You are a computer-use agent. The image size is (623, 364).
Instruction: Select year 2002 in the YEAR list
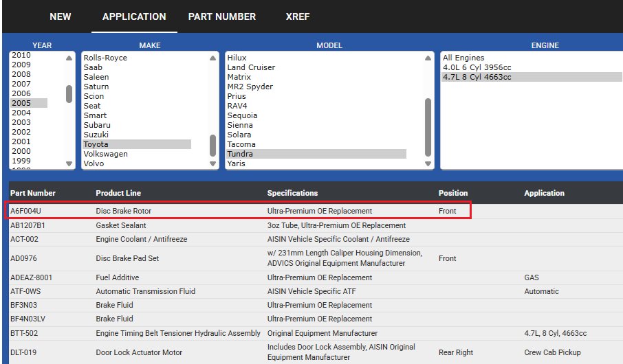(x=21, y=132)
